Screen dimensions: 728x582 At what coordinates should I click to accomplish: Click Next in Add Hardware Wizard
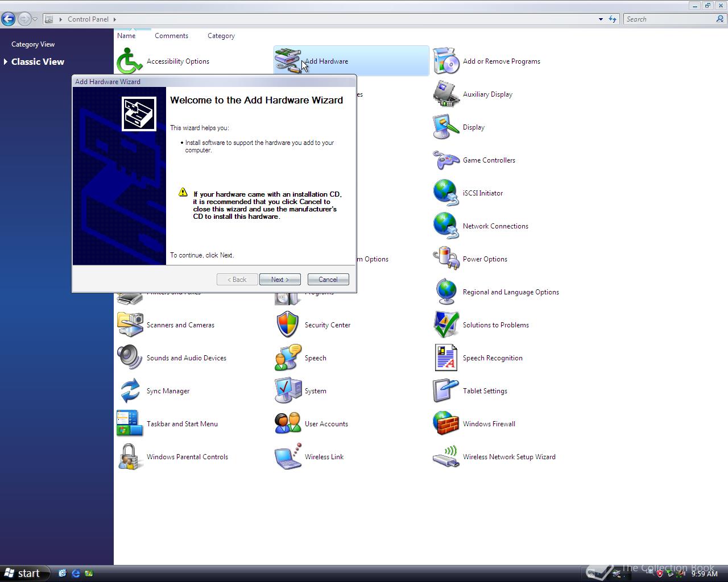pyautogui.click(x=280, y=280)
